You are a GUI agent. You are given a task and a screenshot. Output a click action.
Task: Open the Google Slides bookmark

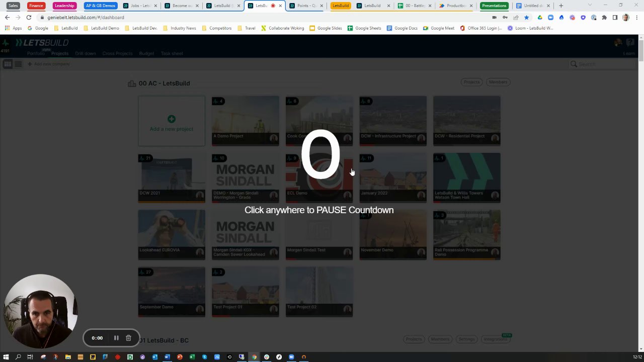click(326, 28)
